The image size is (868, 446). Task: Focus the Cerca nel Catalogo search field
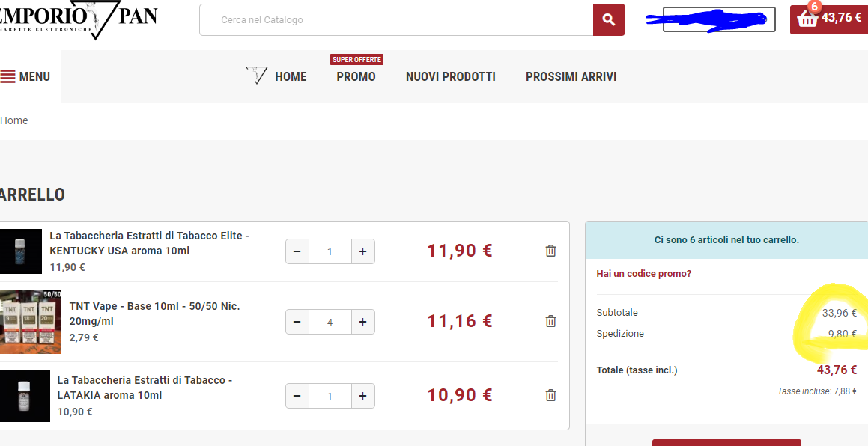[x=396, y=20]
